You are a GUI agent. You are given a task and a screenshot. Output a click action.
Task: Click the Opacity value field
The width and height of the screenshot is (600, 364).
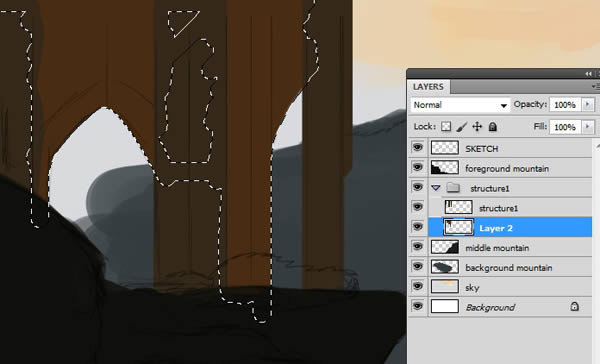[x=566, y=104]
